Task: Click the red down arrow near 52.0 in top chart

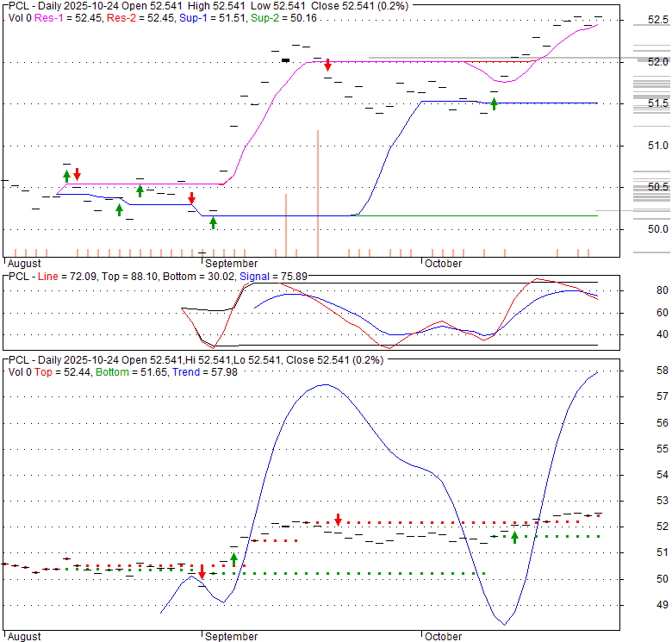Action: coord(327,65)
